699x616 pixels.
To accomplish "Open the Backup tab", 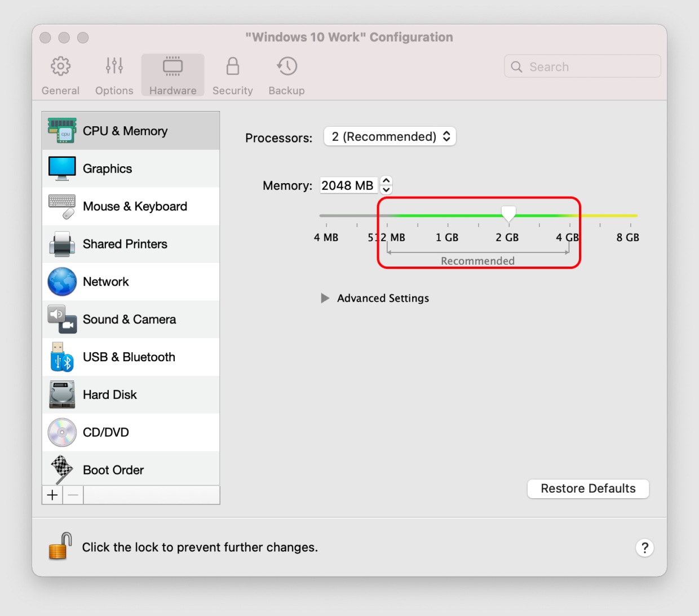I will (286, 75).
